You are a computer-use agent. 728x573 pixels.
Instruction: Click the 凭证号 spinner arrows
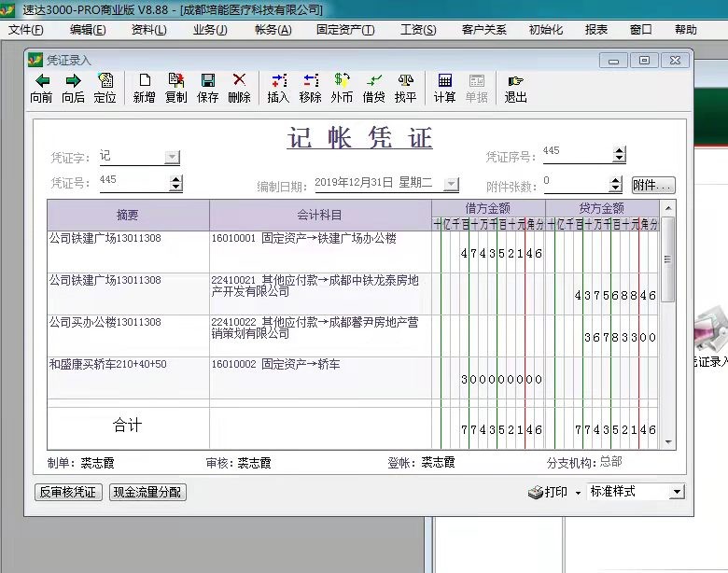(x=175, y=183)
